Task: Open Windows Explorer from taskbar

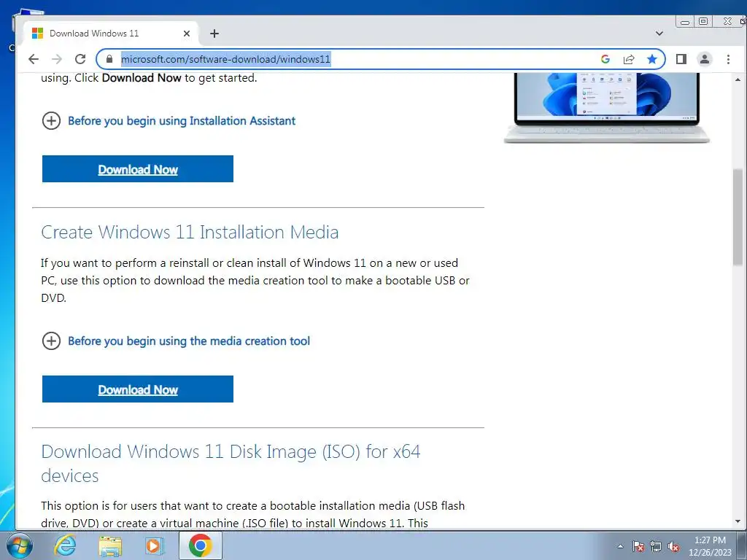Action: tap(110, 545)
